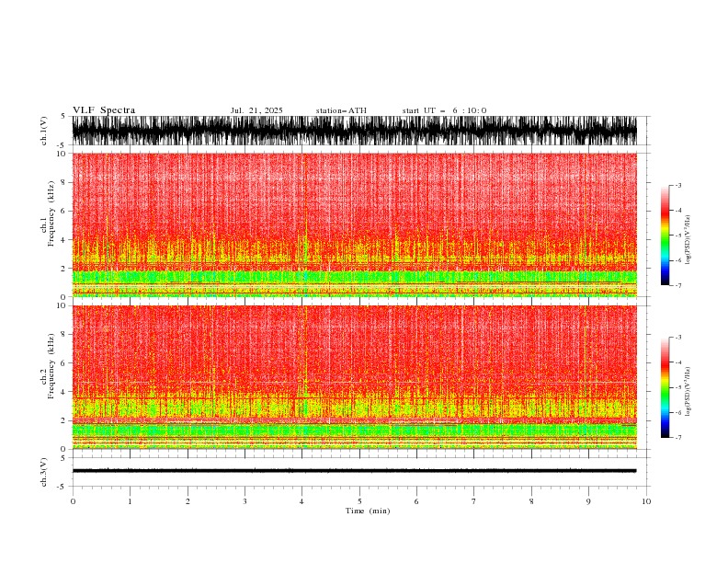Click the 'ch.3(V)' axis label

pos(44,472)
